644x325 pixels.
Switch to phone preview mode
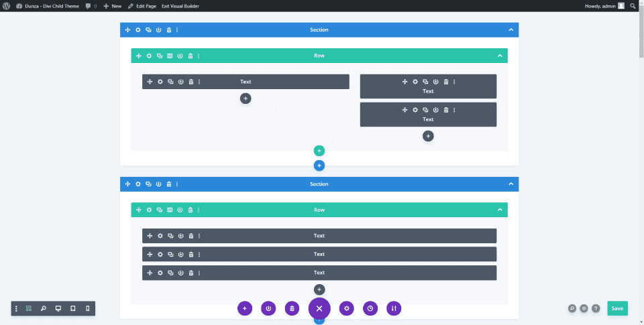point(87,309)
